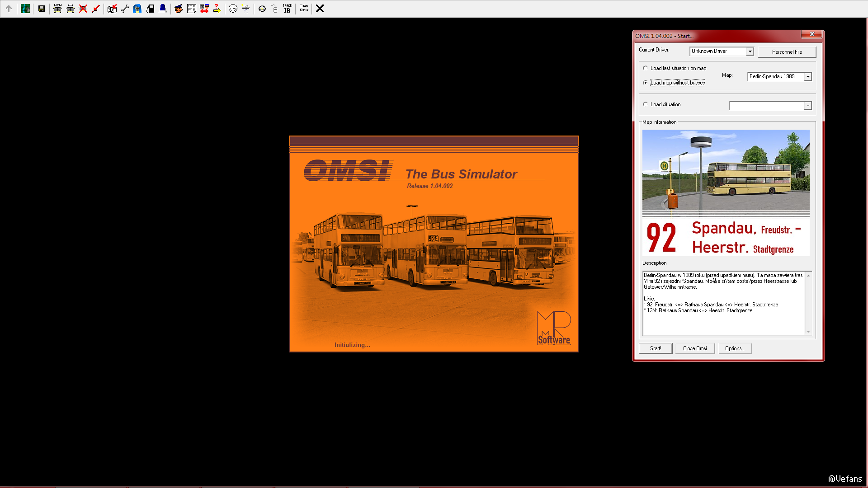Click the fuel pump refuel icon
Image resolution: width=868 pixels, height=488 pixels.
[151, 9]
